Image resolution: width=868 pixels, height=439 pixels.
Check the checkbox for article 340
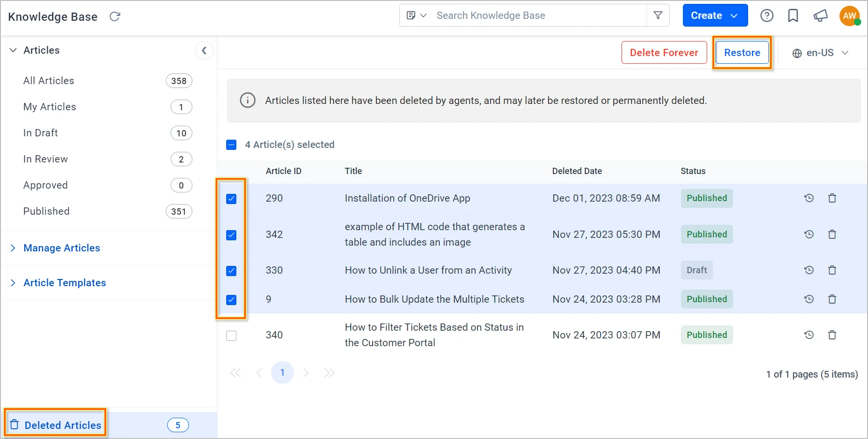point(231,336)
